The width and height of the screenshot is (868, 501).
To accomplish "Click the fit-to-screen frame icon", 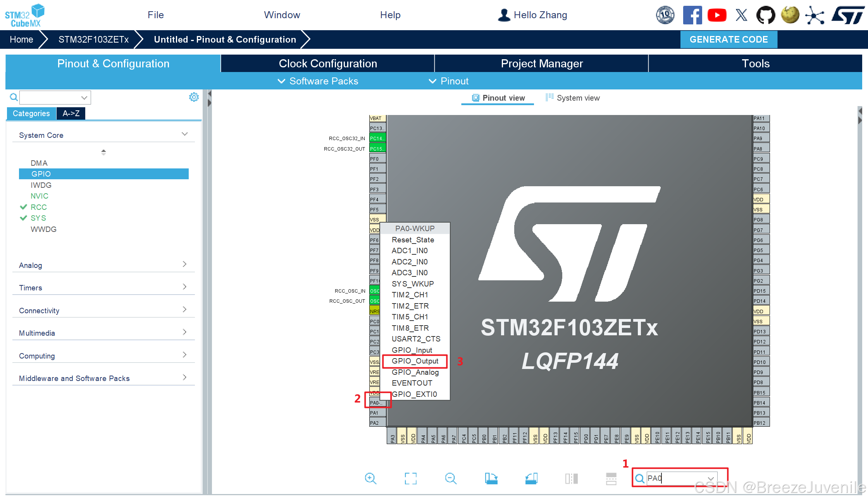I will pos(411,479).
